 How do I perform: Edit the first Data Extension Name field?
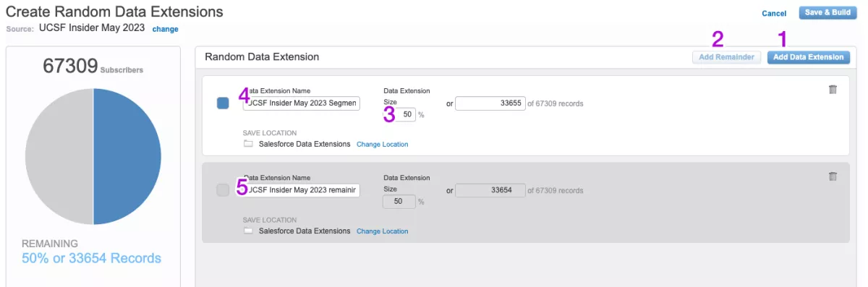coord(301,103)
